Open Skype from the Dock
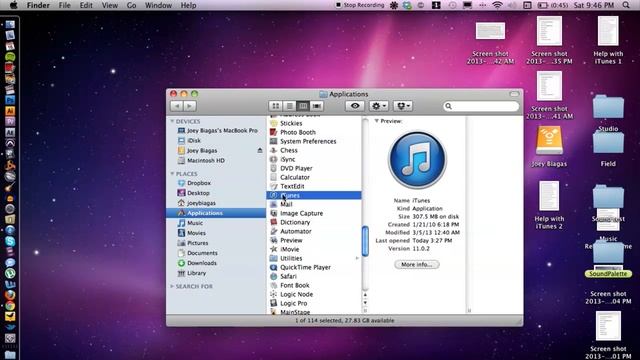The image size is (640, 360). point(10,241)
